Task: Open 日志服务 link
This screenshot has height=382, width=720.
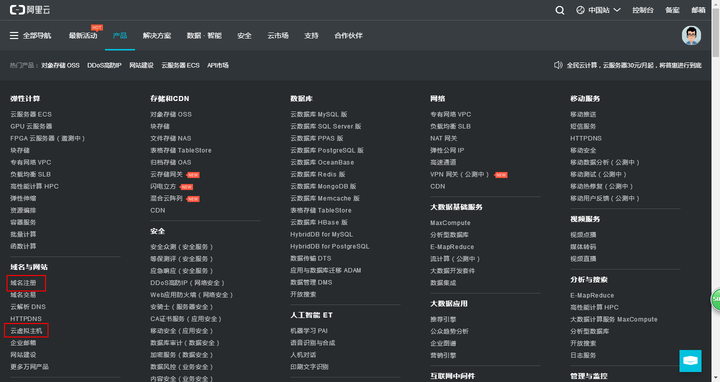Action: click(x=583, y=355)
